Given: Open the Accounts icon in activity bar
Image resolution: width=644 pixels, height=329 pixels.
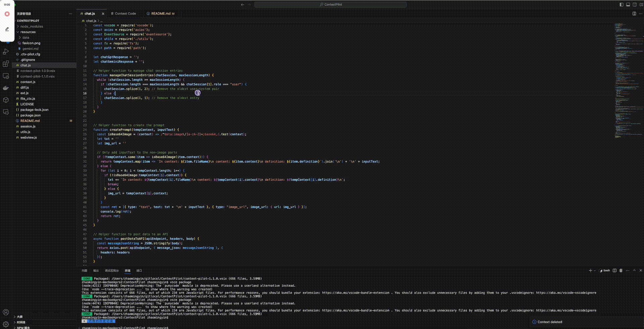Looking at the screenshot, I should tap(6, 312).
